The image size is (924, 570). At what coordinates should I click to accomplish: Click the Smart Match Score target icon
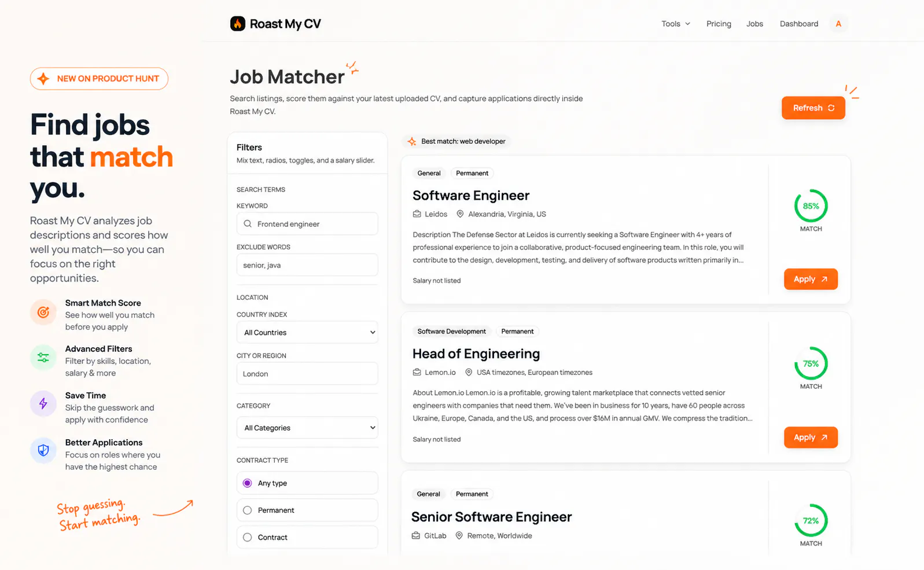(x=43, y=312)
